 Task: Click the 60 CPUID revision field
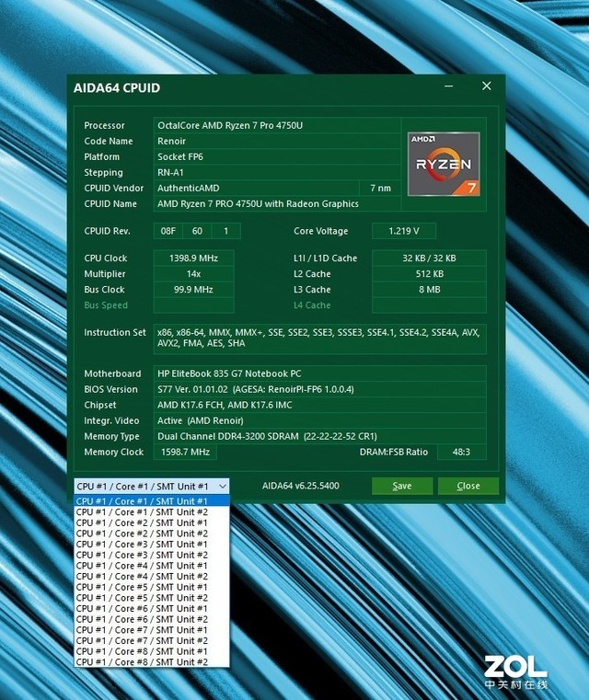[x=197, y=231]
